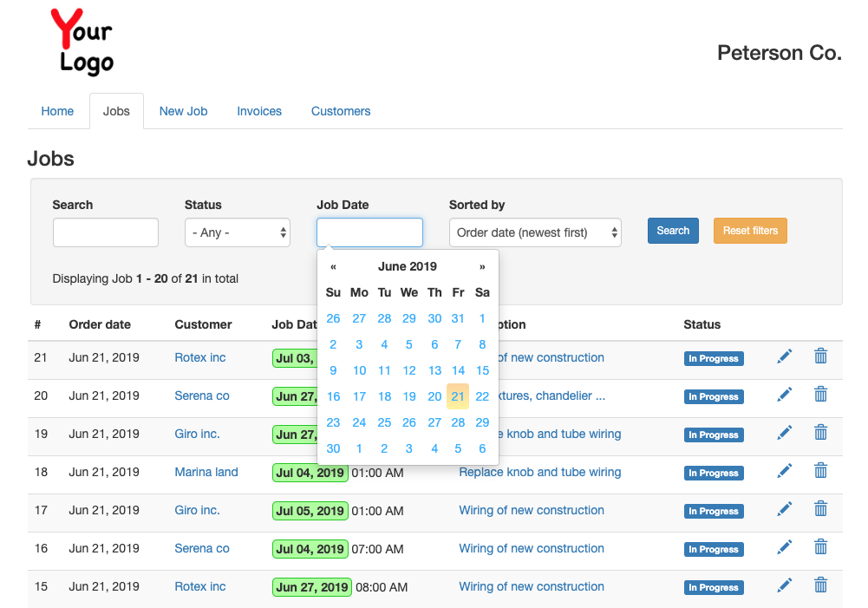Delete job 21 with trash icon

coord(820,356)
